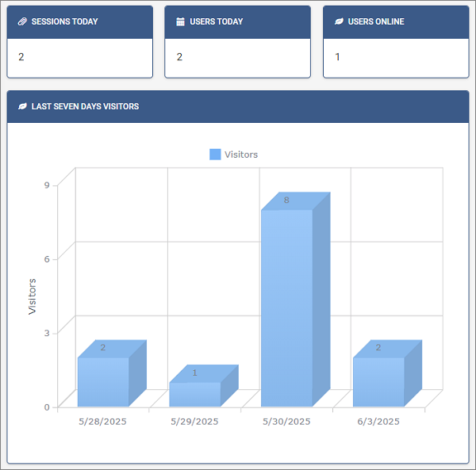The width and height of the screenshot is (476, 470).
Task: Click the 5/30/2025 axis date label
Action: (x=286, y=422)
